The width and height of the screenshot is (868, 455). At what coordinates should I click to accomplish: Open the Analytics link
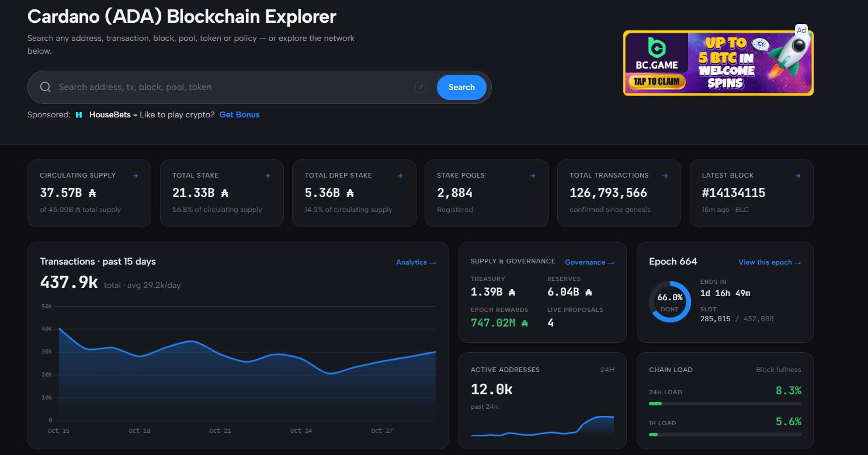tap(416, 262)
